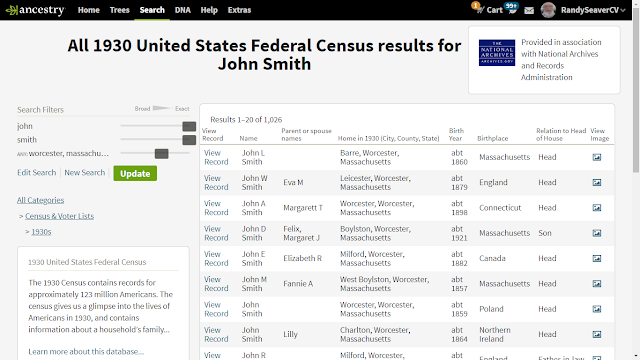View image for John W Smith of Leicester

(597, 182)
